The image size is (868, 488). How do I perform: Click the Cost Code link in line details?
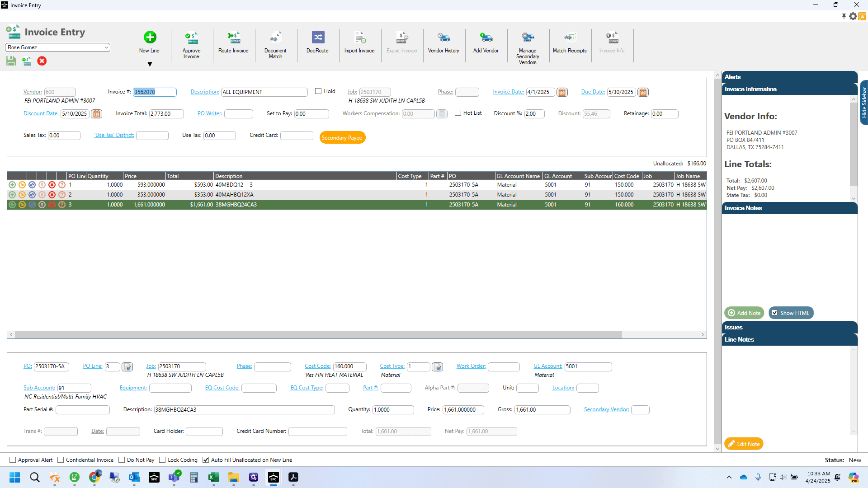pos(318,366)
